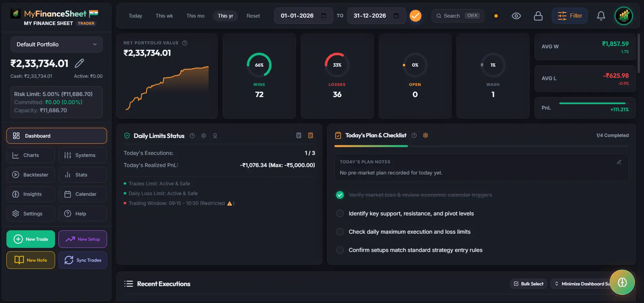Viewport: 644px width, 303px height.
Task: Open Today's Plan & Checklist gear settings
Action: point(426,135)
